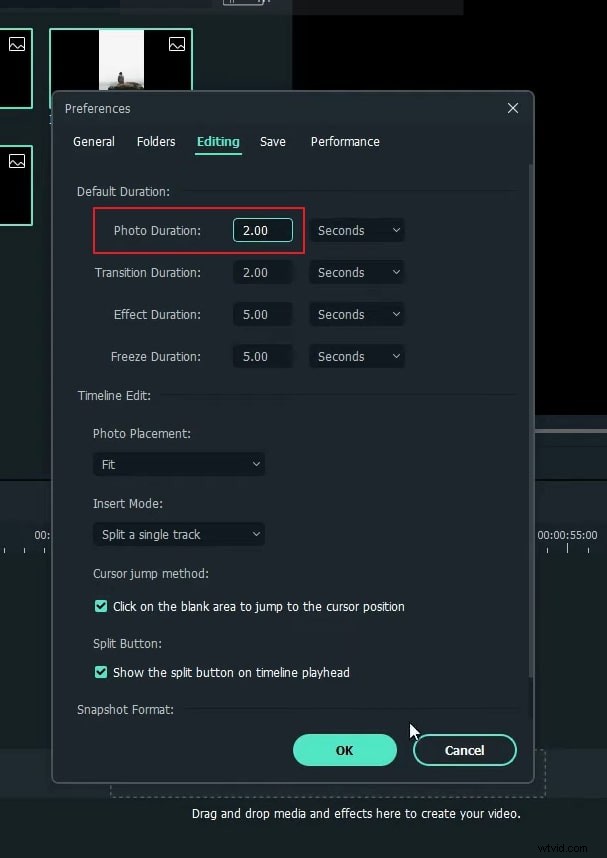Open the Performance tab
The height and width of the screenshot is (858, 607).
(345, 142)
